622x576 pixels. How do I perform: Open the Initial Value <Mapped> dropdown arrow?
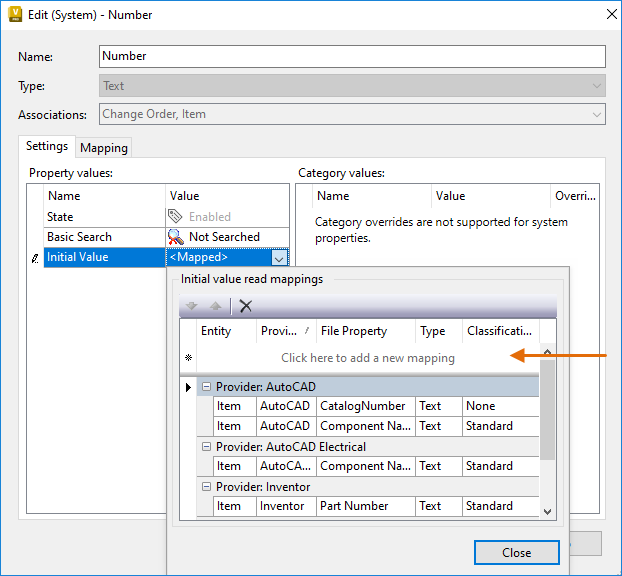point(279,259)
